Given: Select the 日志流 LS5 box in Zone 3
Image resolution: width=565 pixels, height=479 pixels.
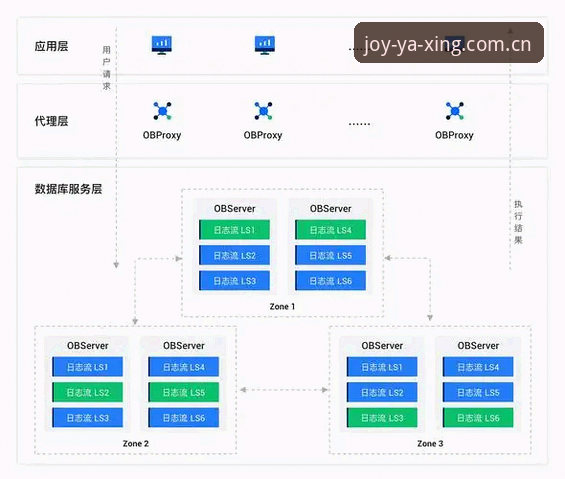Looking at the screenshot, I should coord(478,392).
